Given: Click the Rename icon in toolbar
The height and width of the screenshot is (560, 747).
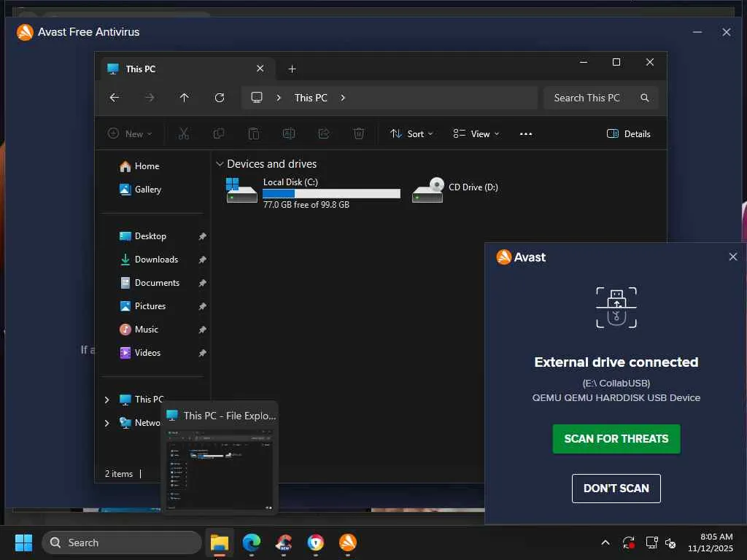Looking at the screenshot, I should (x=289, y=134).
